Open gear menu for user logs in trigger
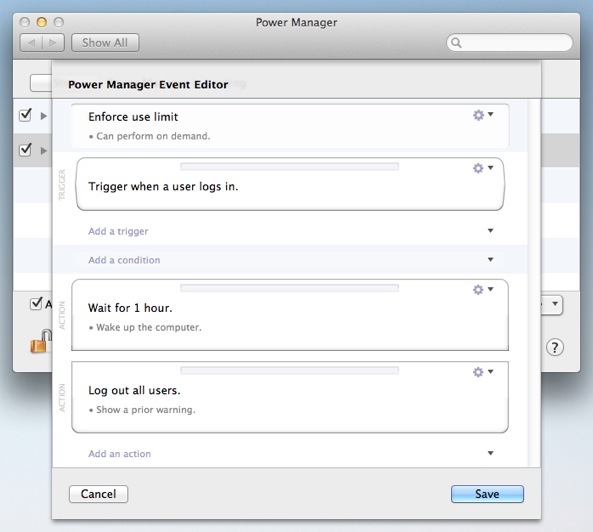The height and width of the screenshot is (532, 593). pos(483,168)
